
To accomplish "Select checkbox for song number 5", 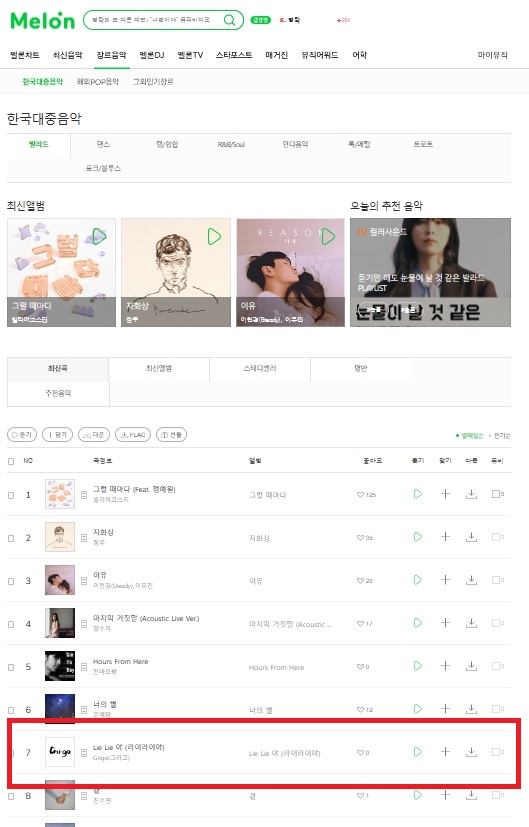I will (x=11, y=667).
